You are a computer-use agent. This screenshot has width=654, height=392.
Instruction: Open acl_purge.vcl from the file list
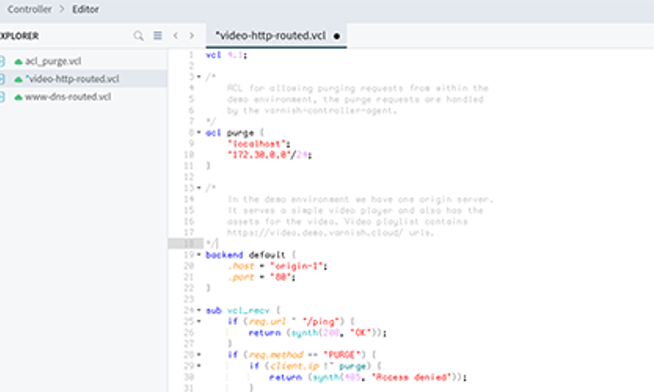coord(53,61)
